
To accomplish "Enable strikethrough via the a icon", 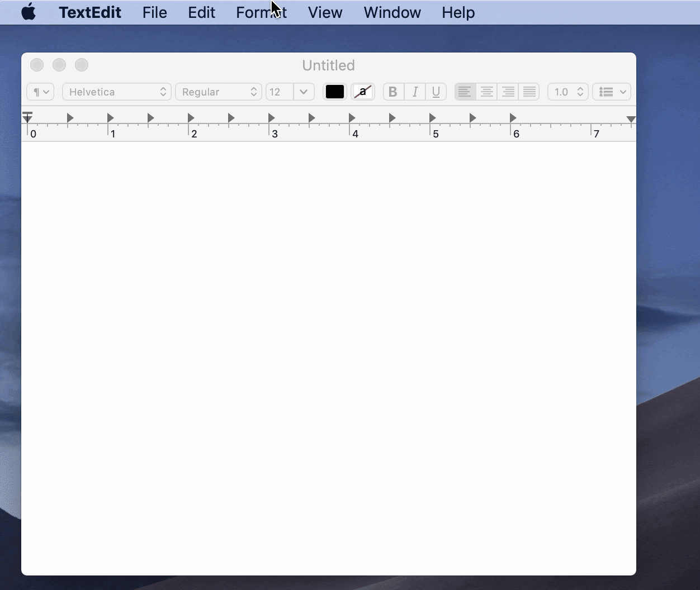I will tap(362, 92).
